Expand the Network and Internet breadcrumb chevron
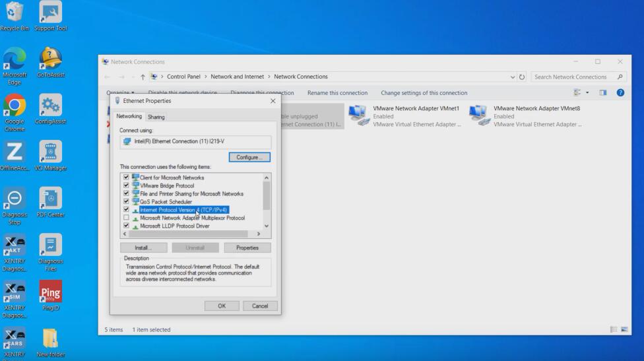 pos(269,77)
